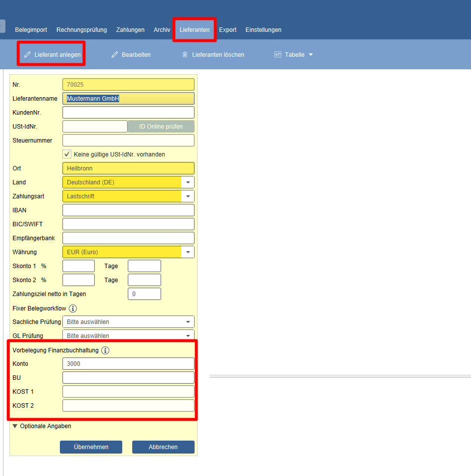The height and width of the screenshot is (476, 471).
Task: Click the Übernehmen button
Action: pos(91,447)
